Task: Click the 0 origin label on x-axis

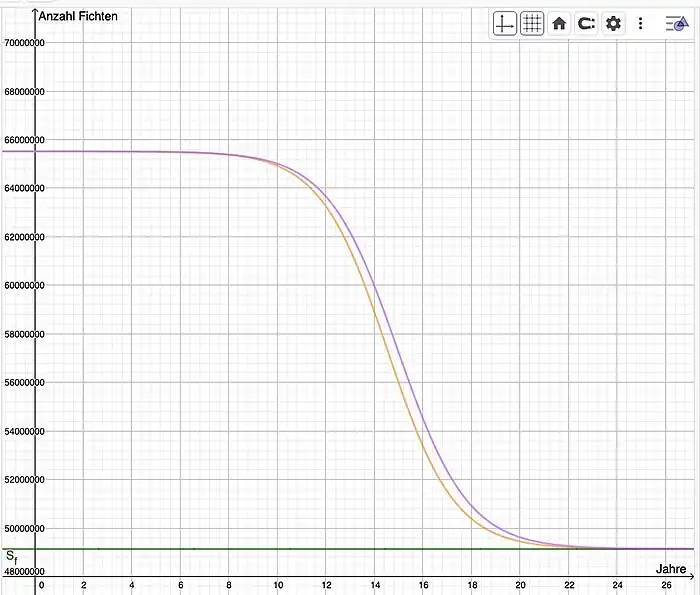Action: click(41, 584)
